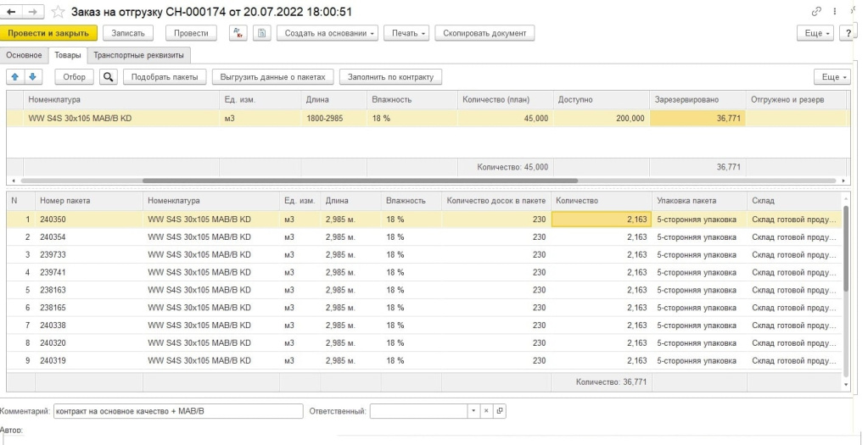Move row down with blue down arrow

(x=32, y=77)
